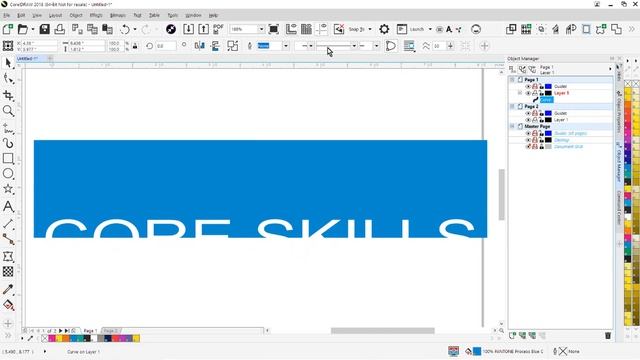Toggle visibility eye for Layer 1 on Page 1
640x360 pixels.
[x=528, y=93]
